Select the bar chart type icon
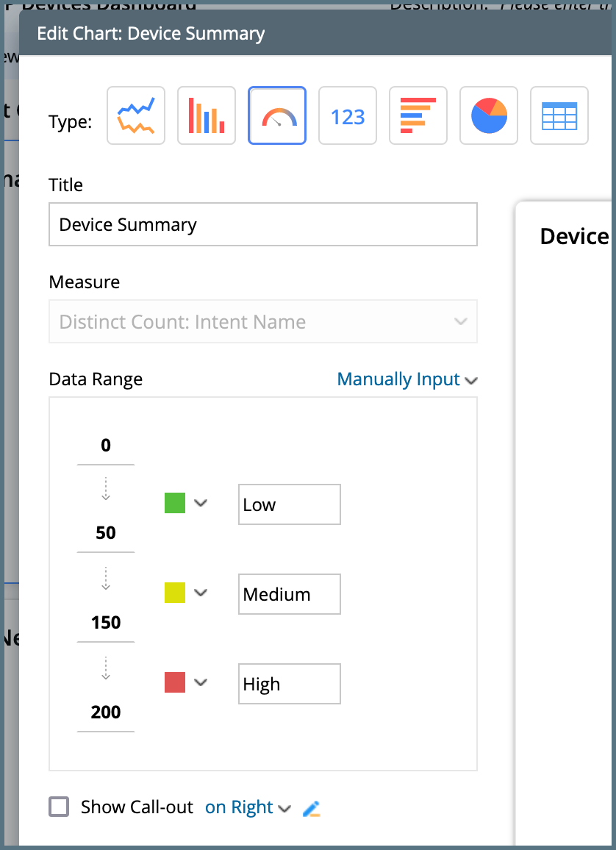The height and width of the screenshot is (850, 616). pos(207,115)
